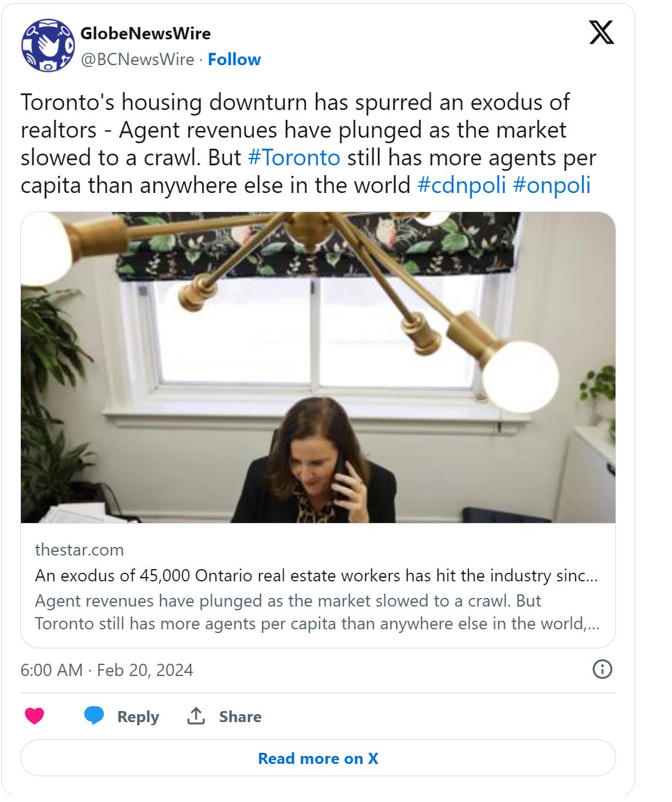
Task: Open the #Toronto hashtag
Action: 294,157
